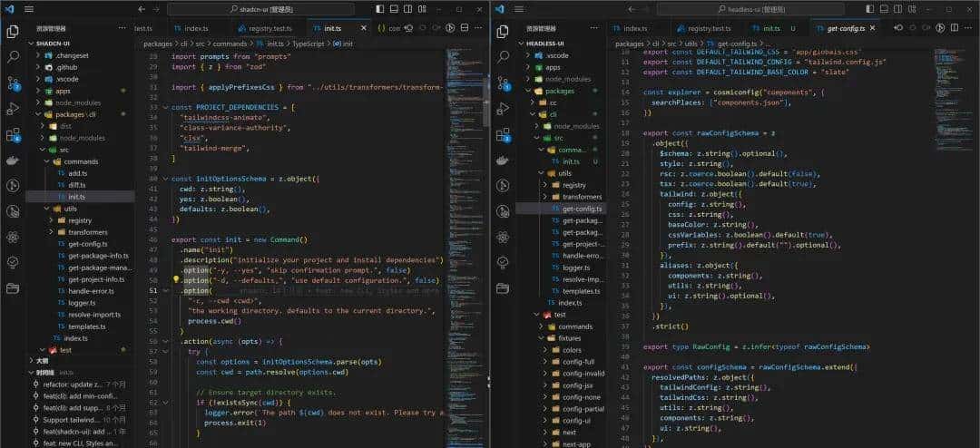The height and width of the screenshot is (448, 980).
Task: Open Docker view in headless-ui window
Action: (503, 160)
